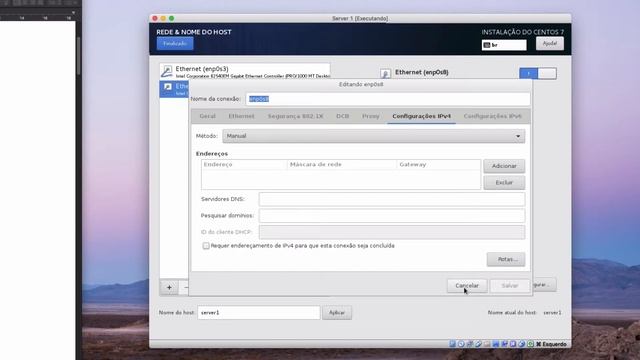Click the Salvar button
The height and width of the screenshot is (360, 640).
(x=510, y=286)
